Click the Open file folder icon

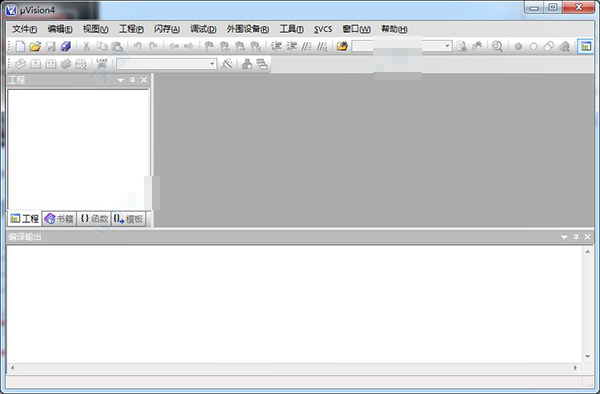click(35, 46)
